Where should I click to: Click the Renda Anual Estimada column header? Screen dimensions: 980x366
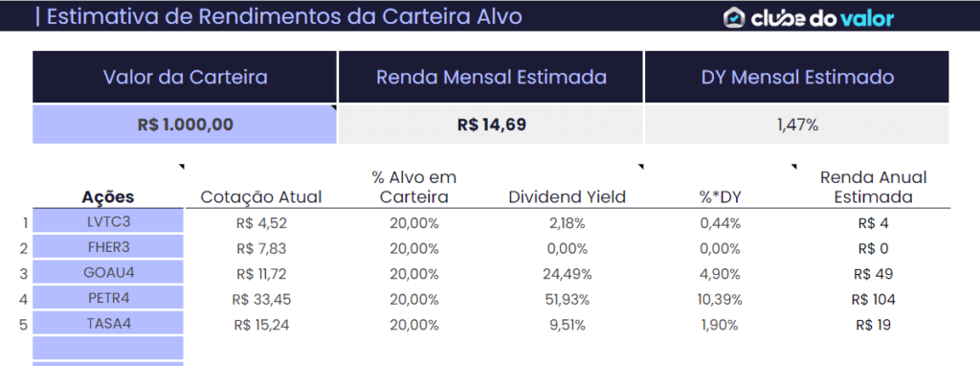click(x=873, y=187)
